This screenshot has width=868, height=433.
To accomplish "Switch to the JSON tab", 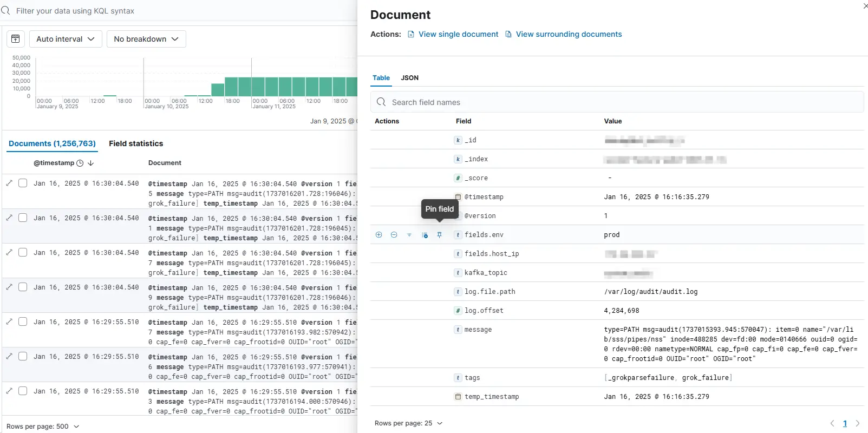I will point(409,78).
